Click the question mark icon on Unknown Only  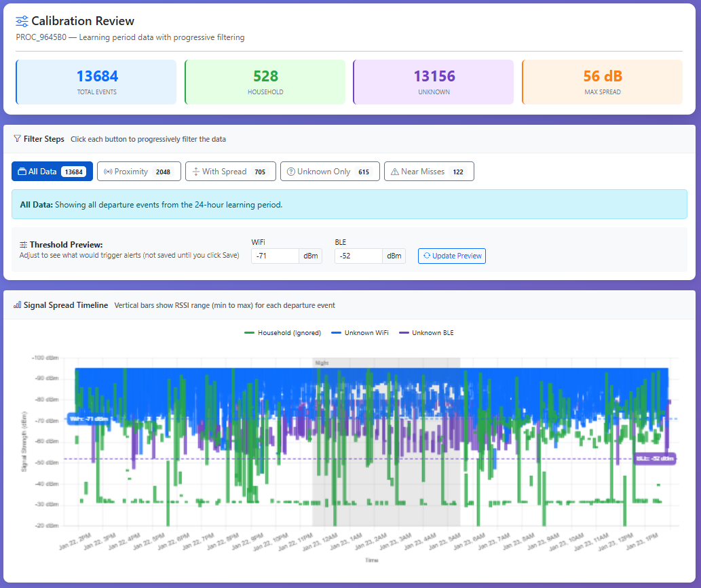coord(291,172)
